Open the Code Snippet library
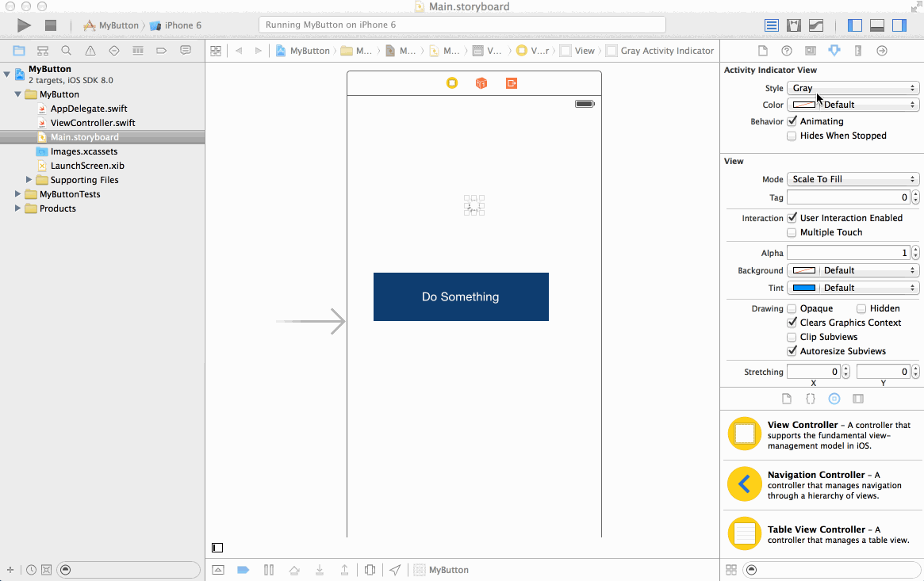 click(811, 399)
